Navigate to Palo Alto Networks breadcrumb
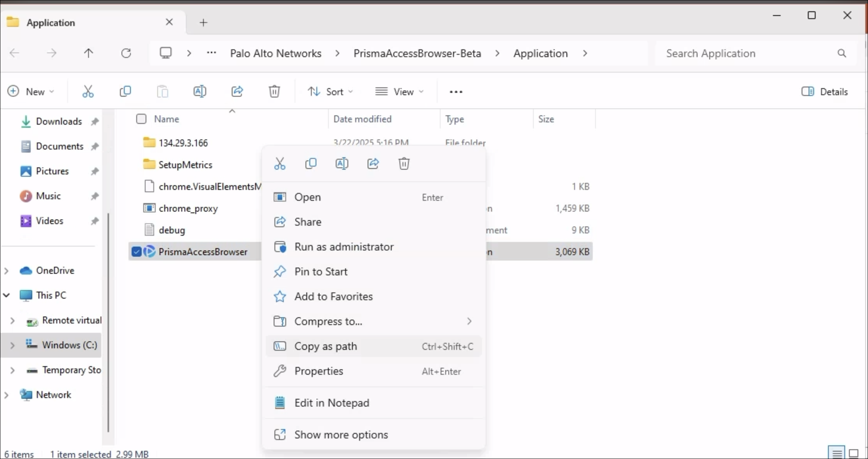The width and height of the screenshot is (868, 459). (276, 53)
